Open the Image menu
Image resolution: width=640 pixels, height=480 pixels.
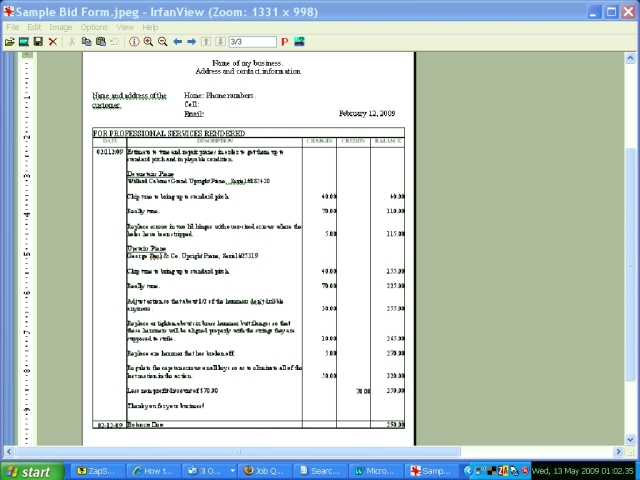[x=60, y=27]
